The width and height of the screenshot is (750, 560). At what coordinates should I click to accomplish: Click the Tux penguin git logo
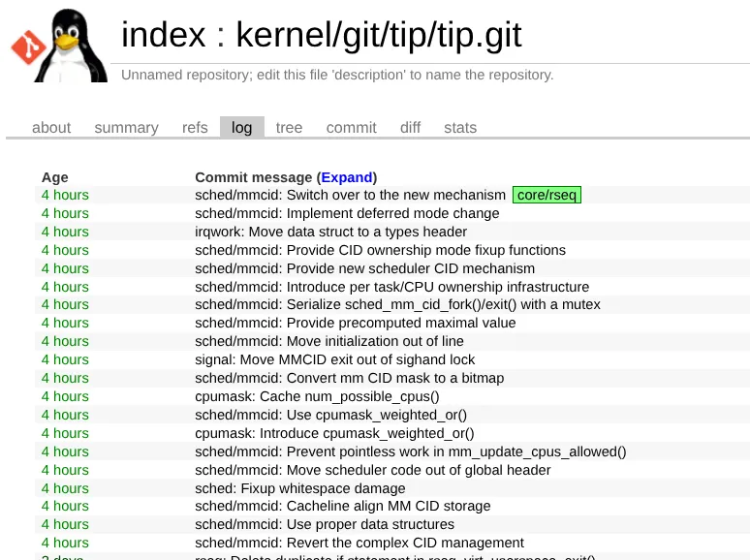(60, 46)
